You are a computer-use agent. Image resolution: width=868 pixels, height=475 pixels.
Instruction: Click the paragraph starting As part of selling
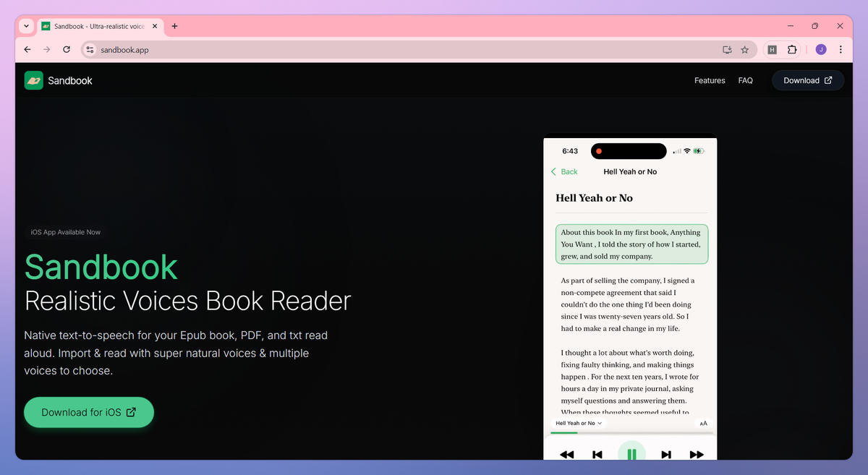tap(628, 304)
